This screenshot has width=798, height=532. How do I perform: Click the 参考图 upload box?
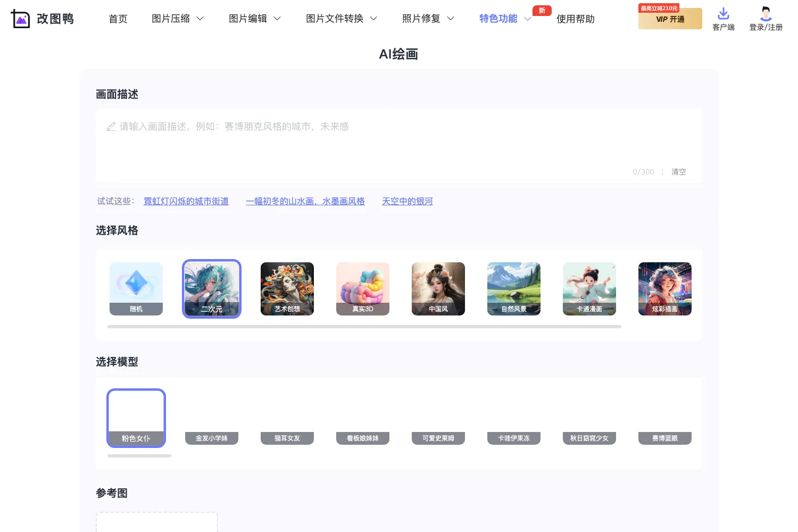pos(157,522)
